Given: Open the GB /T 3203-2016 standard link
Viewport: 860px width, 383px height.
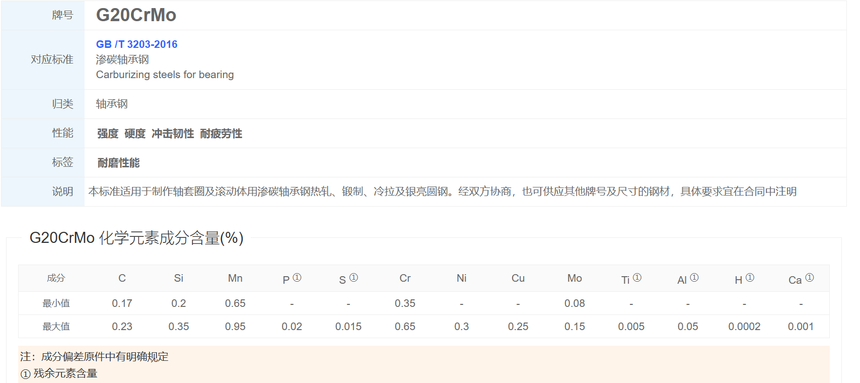Looking at the screenshot, I should (x=137, y=44).
